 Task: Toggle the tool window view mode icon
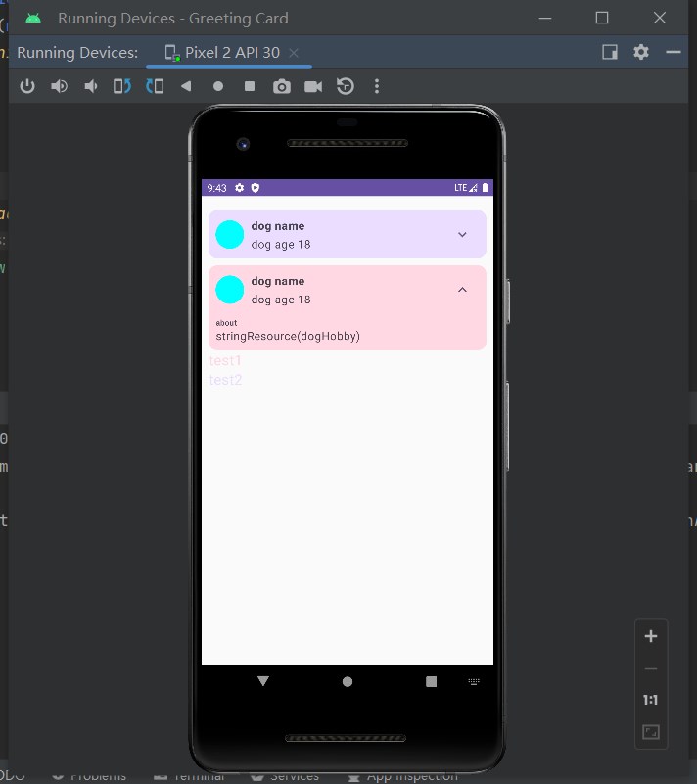(610, 52)
